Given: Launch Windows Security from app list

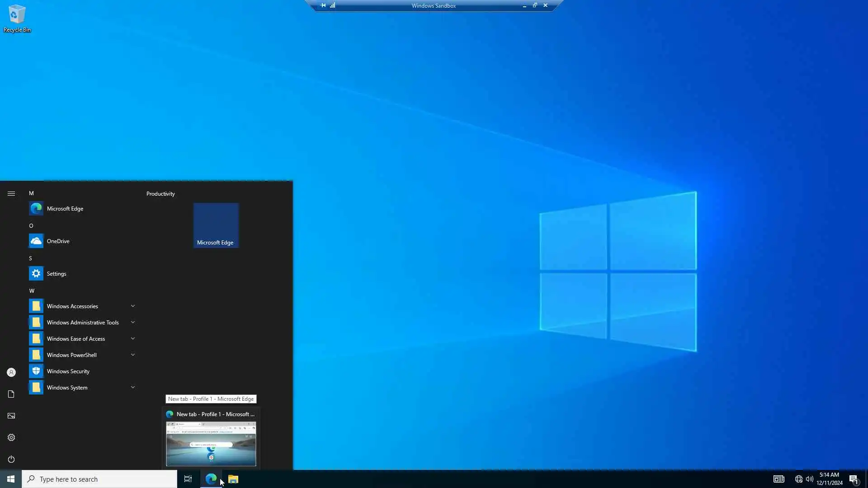Looking at the screenshot, I should (68, 371).
